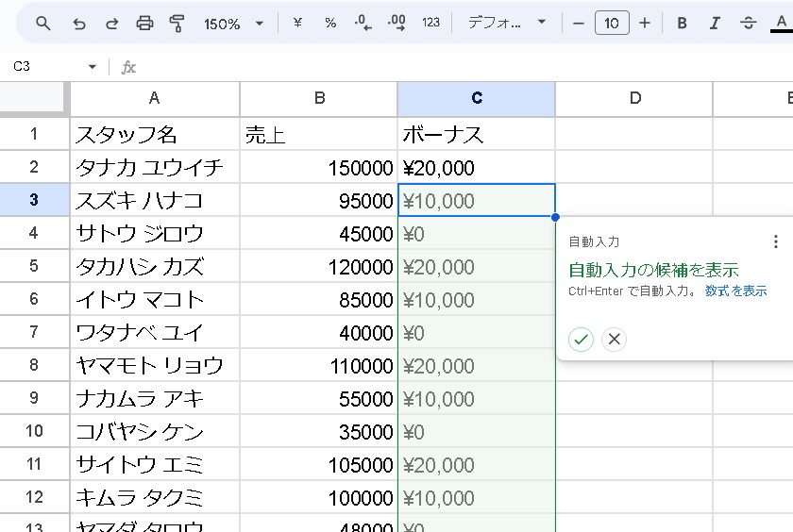Increase decimal places

pyautogui.click(x=396, y=24)
